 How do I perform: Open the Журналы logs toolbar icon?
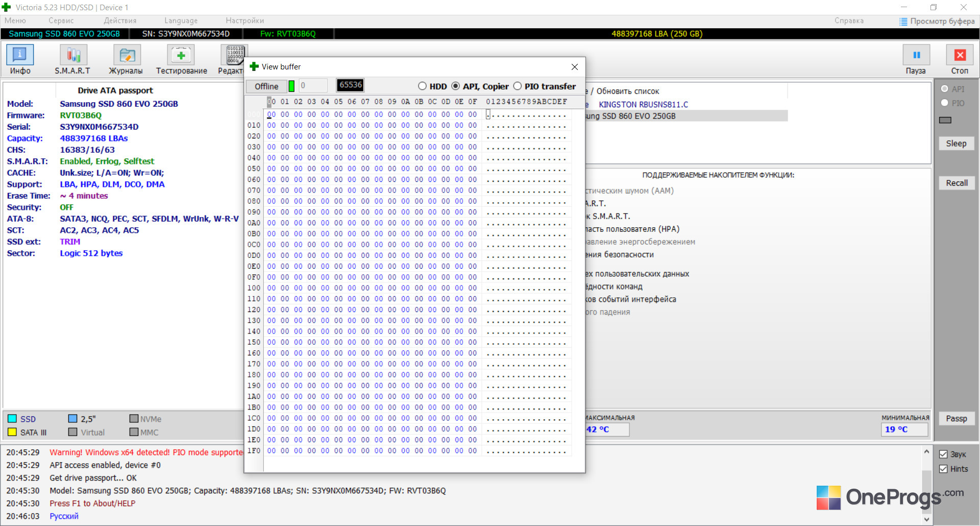point(127,55)
